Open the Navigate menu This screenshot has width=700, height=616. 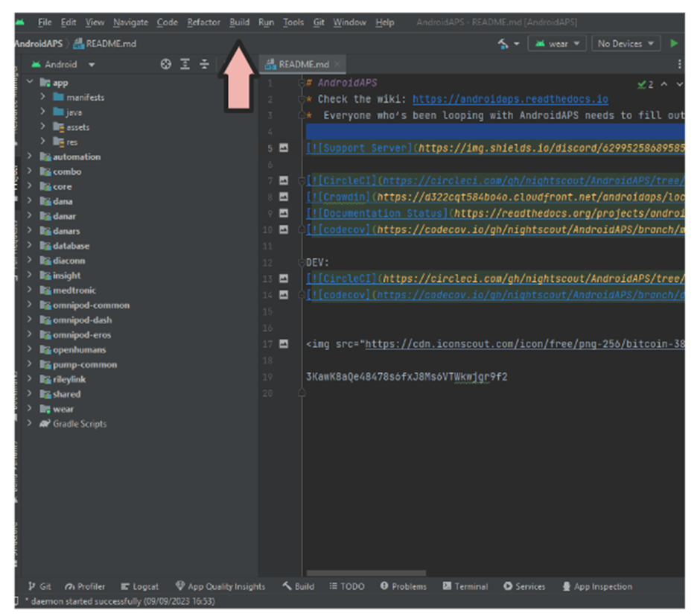(x=130, y=22)
